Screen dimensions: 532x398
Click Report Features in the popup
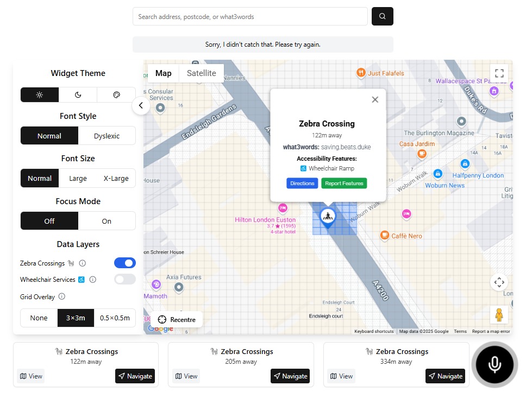click(x=344, y=183)
